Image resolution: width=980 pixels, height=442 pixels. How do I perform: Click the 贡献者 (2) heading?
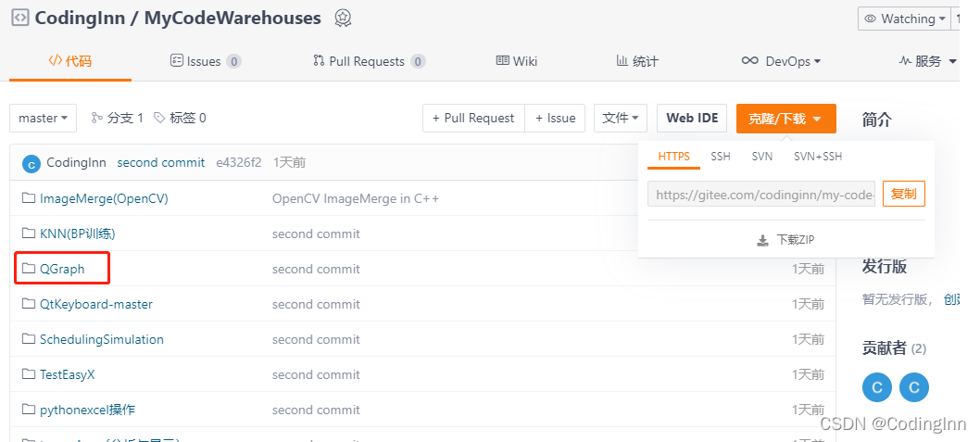coord(895,348)
